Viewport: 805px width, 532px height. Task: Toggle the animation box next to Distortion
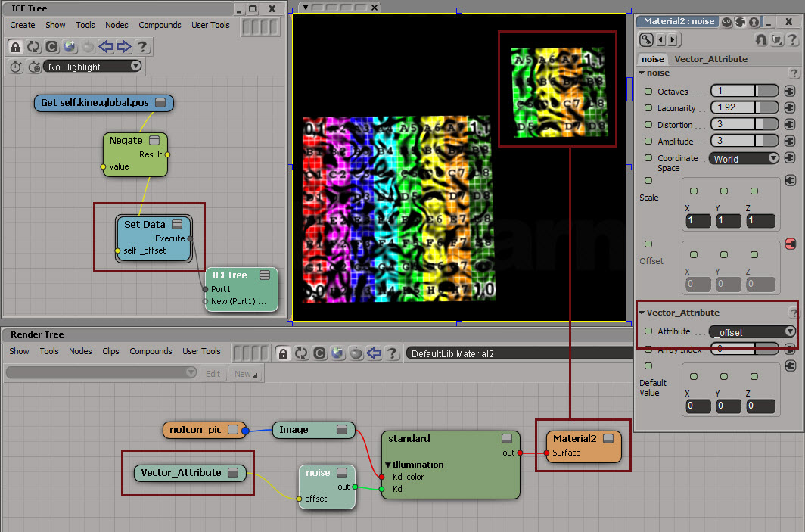[648, 124]
